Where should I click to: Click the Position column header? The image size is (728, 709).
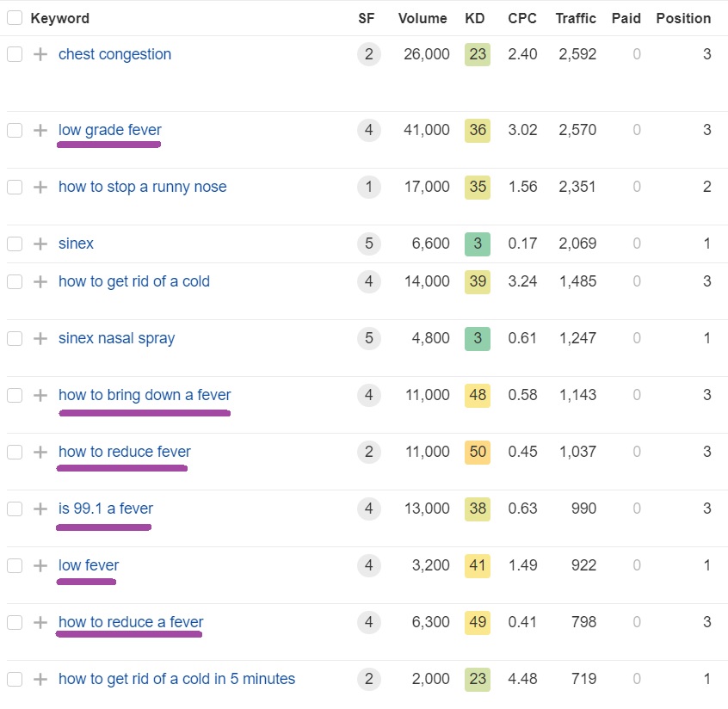point(683,18)
